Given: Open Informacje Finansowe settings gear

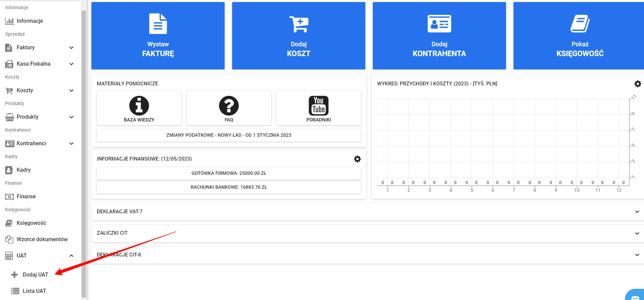Looking at the screenshot, I should tap(357, 159).
